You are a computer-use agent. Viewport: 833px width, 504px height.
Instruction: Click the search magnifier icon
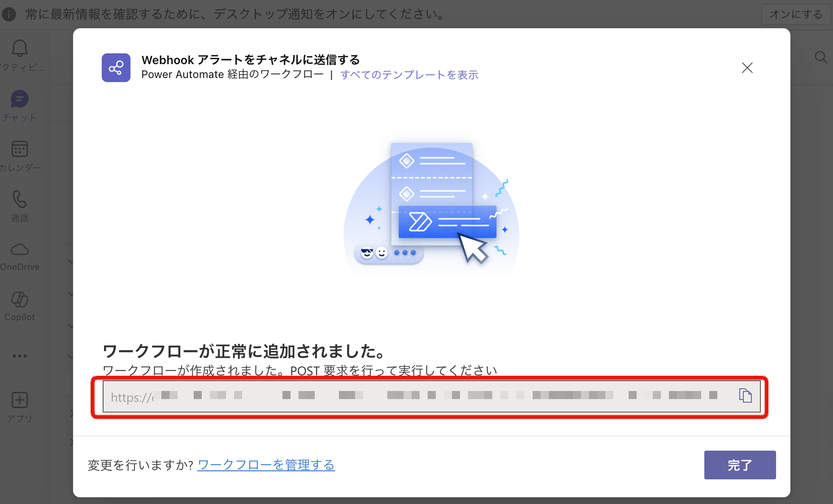821,57
